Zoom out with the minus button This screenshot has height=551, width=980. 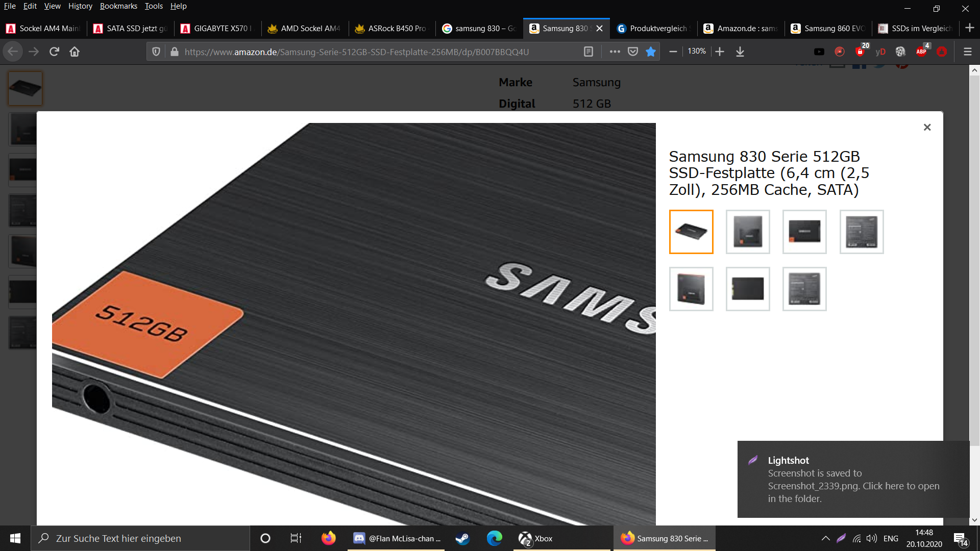pos(673,52)
